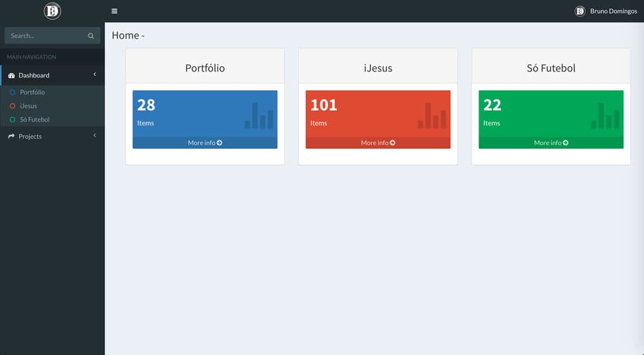
Task: Open the iJesus sidebar item
Action: pyautogui.click(x=28, y=106)
